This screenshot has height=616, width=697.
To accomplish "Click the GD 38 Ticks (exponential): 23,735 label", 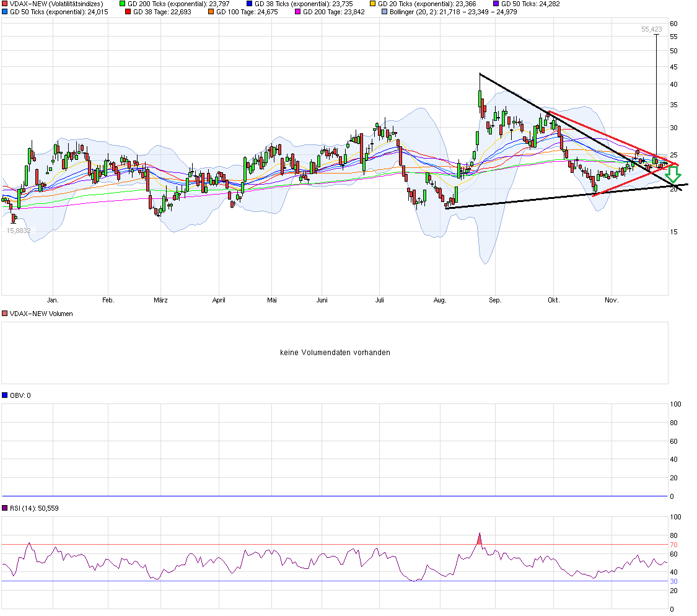I will (304, 4).
